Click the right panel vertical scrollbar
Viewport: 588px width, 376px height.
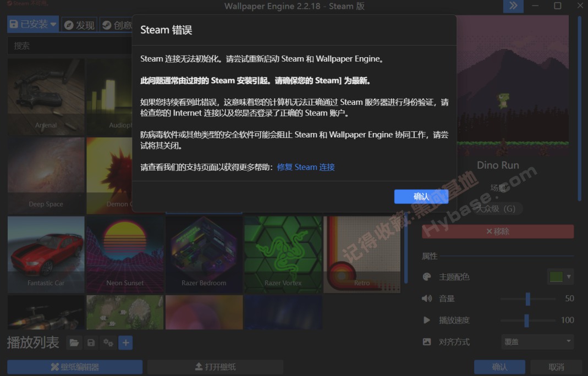(x=580, y=109)
